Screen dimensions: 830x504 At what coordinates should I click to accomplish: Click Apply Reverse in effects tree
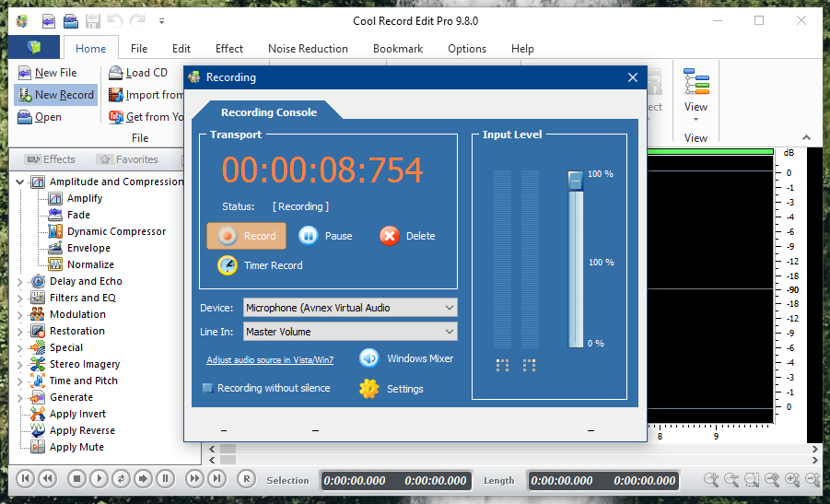(82, 430)
